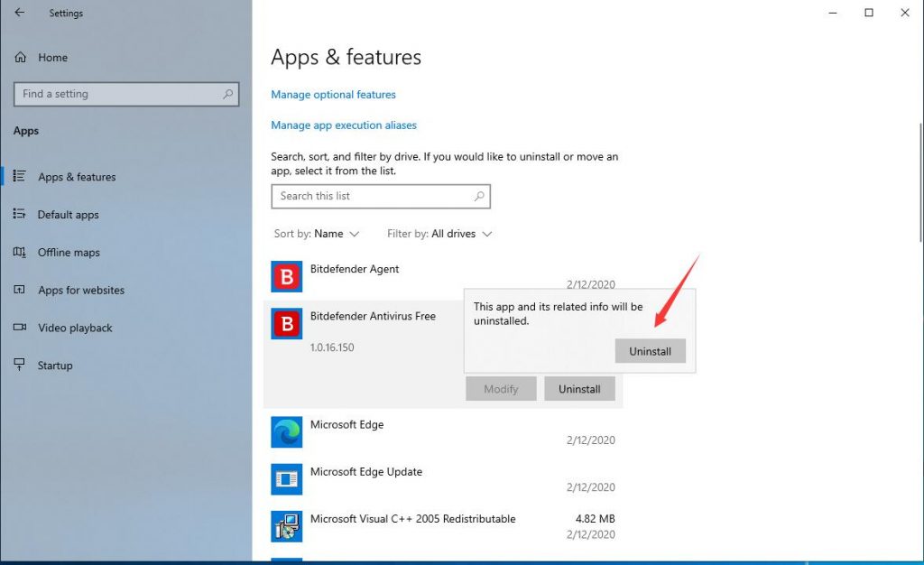
Task: Click the Apps heading in the sidebar
Action: click(26, 131)
